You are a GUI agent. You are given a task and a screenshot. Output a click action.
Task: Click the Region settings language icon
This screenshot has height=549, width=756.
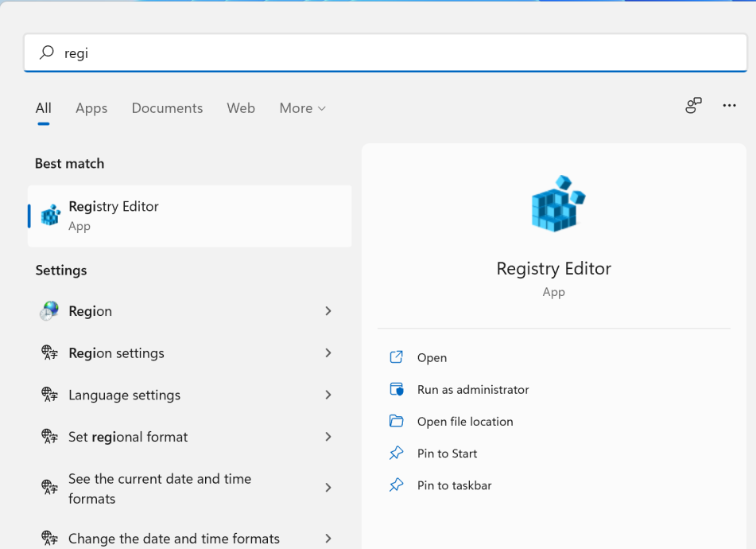pos(49,352)
